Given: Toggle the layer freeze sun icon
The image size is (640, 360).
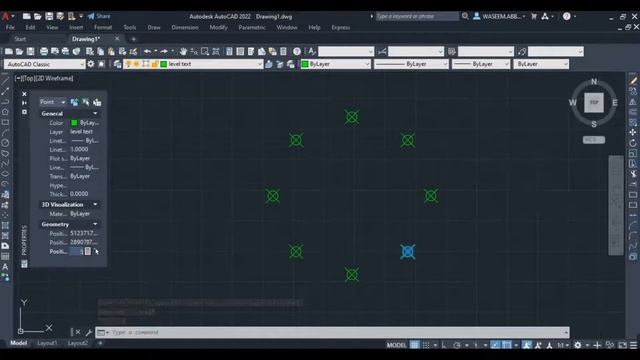Looking at the screenshot, I should pos(137,64).
